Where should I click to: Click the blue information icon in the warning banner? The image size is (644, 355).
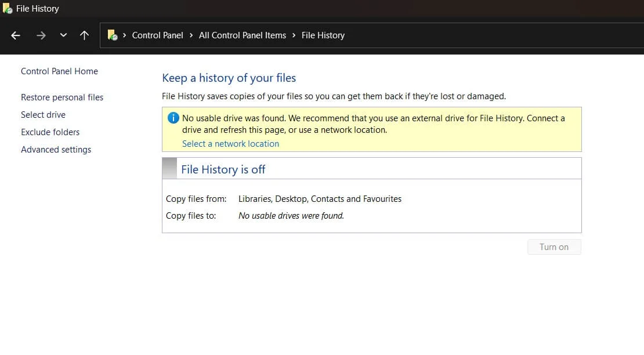coord(173,118)
